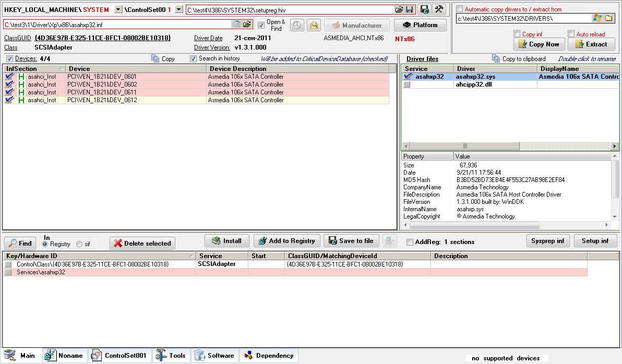Screen dimensions: 622x364
Task: Open the Dependency tab
Action: pyautogui.click(x=269, y=356)
